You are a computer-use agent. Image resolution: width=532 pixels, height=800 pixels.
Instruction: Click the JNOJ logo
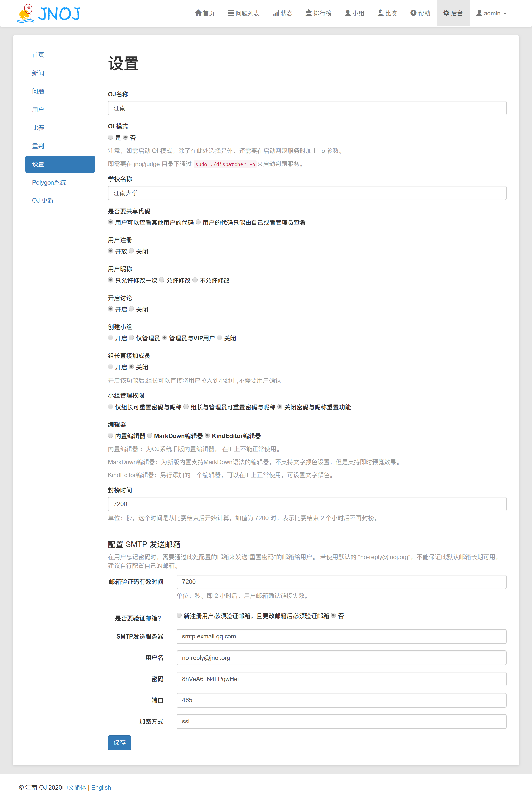click(49, 13)
